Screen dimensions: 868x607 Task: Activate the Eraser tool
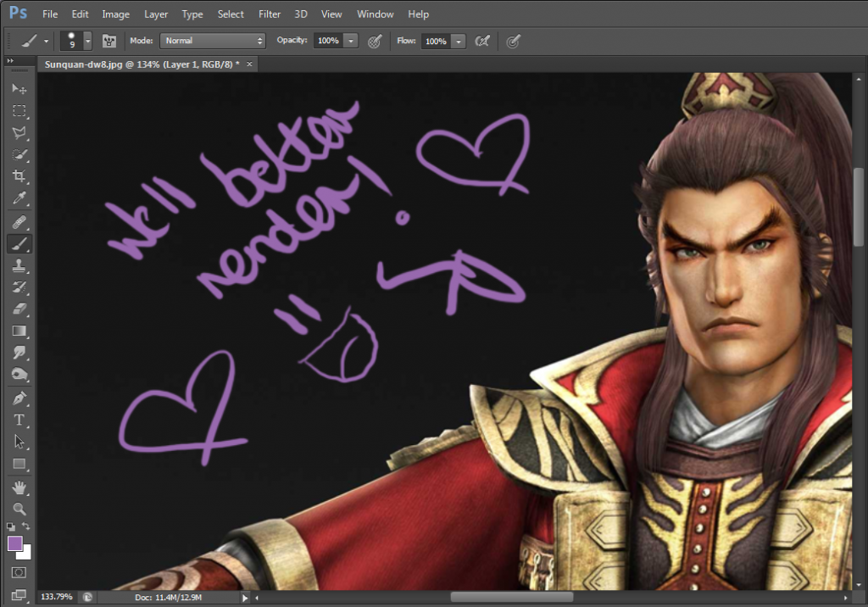[x=19, y=309]
